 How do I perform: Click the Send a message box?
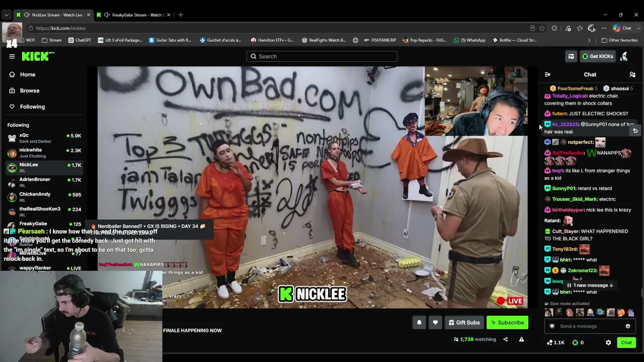point(590,326)
